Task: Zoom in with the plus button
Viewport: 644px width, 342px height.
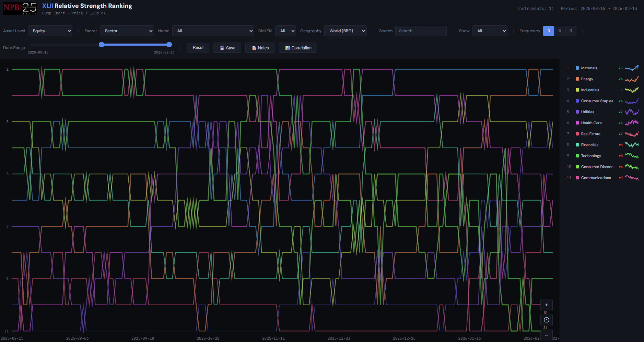Action: click(x=547, y=305)
